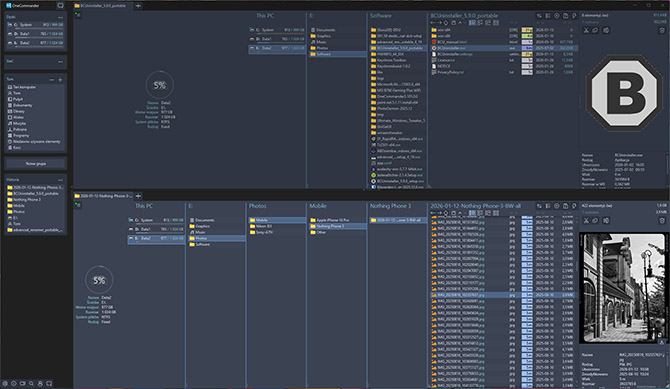Open D: Data1 drive in sidebar

[x=35, y=34]
